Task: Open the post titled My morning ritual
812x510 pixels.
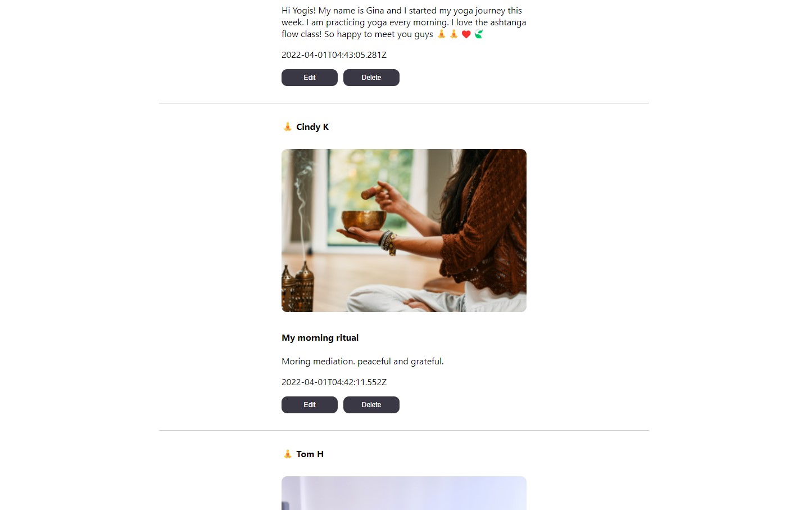Action: pyautogui.click(x=320, y=337)
